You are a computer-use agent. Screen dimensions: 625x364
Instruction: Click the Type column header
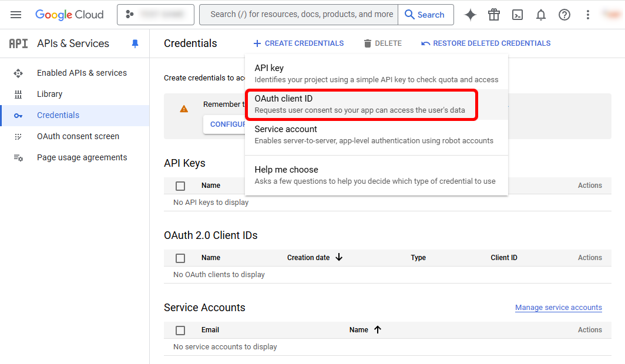pyautogui.click(x=418, y=258)
